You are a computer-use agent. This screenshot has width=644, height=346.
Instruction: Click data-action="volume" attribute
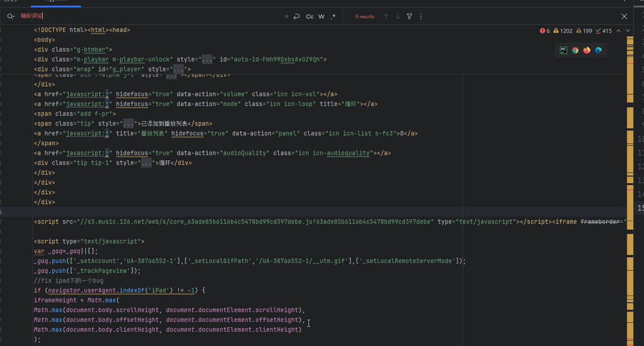213,94
